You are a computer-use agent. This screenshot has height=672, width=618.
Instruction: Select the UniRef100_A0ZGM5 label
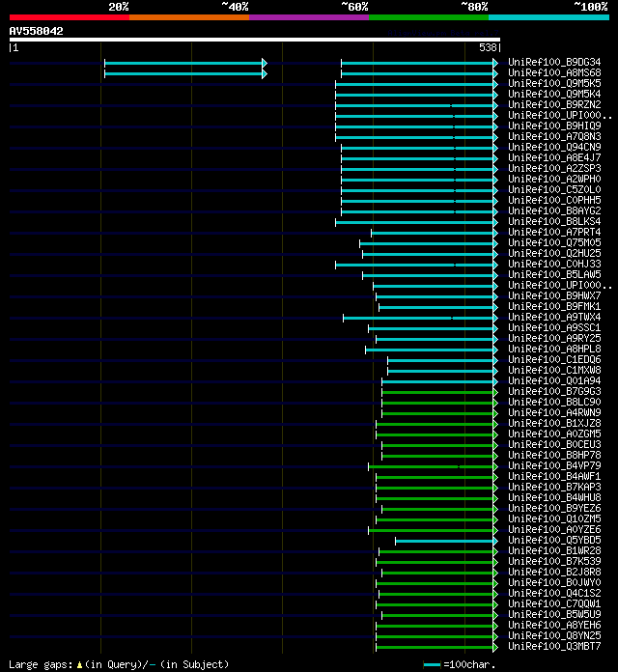pyautogui.click(x=554, y=434)
